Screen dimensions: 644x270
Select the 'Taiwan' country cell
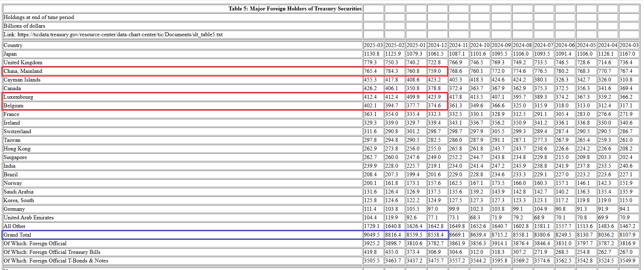point(183,140)
